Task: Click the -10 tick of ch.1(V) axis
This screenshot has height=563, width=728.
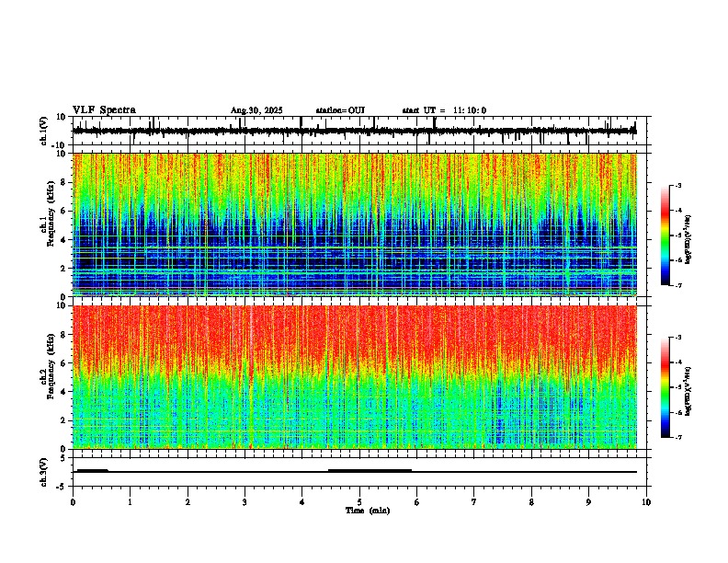Action: tap(60, 145)
